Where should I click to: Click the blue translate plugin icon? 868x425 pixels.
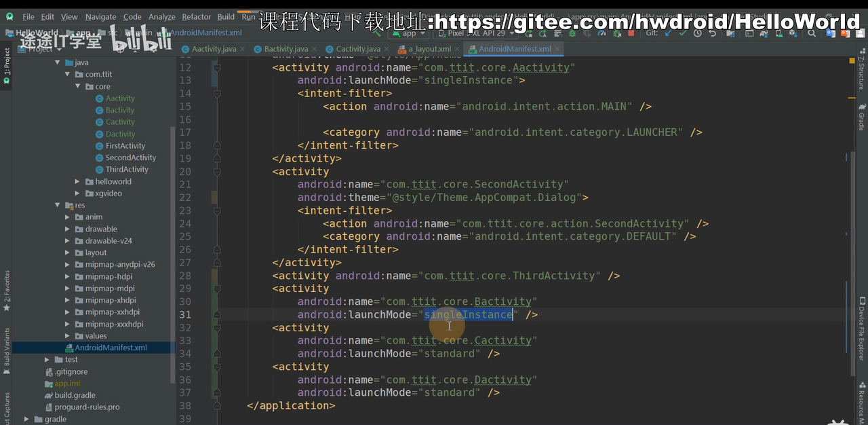tap(829, 33)
